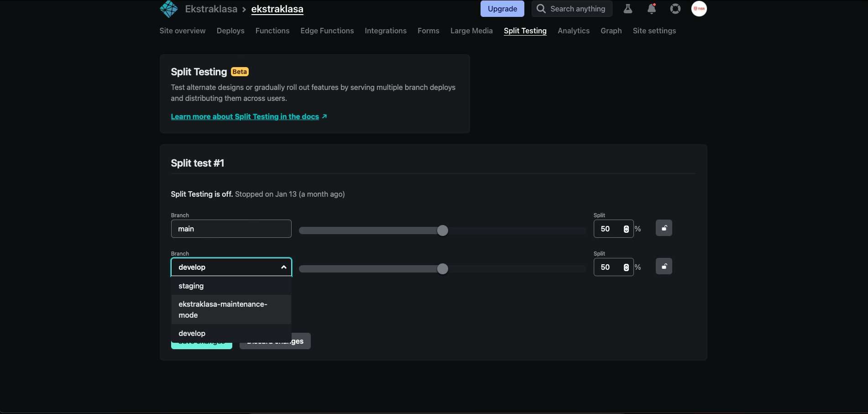Click the main branch field
Screen dimensions: 868x414
(x=231, y=229)
